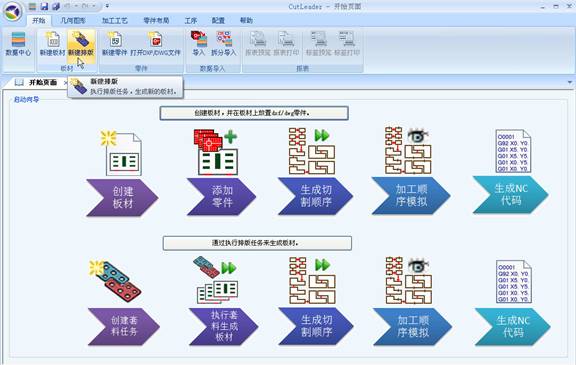Expand the document tab list dropdown arrow
Image resolution: width=576 pixels, height=365 pixels.
coord(570,82)
